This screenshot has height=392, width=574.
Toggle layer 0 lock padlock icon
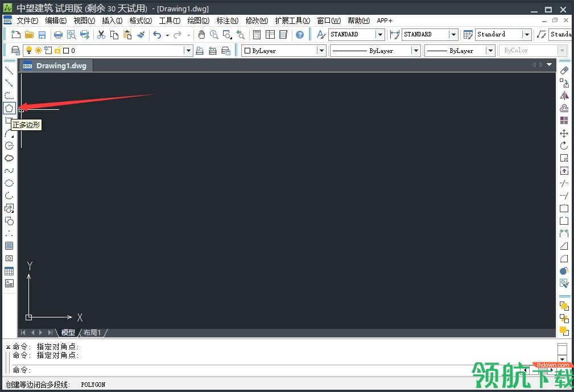57,50
